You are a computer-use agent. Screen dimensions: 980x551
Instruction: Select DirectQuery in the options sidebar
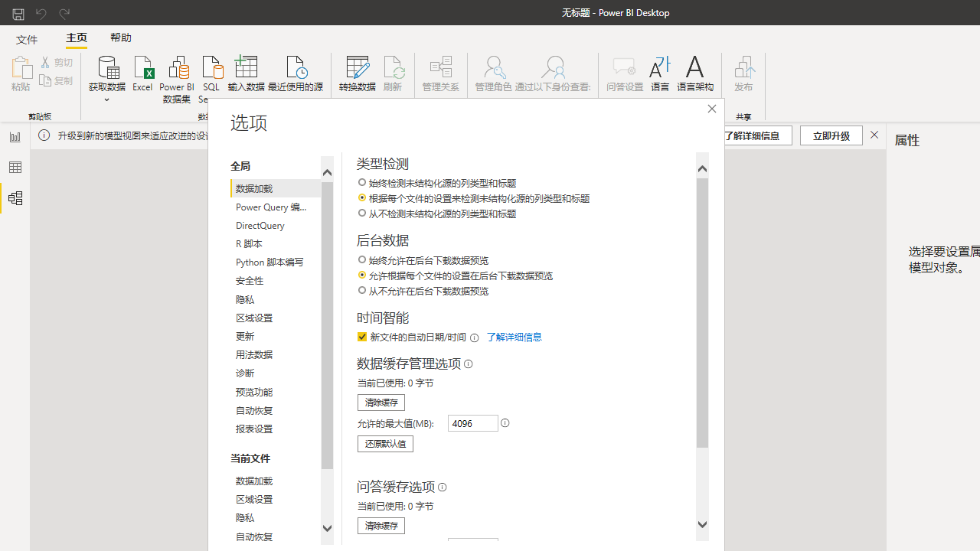(x=260, y=225)
